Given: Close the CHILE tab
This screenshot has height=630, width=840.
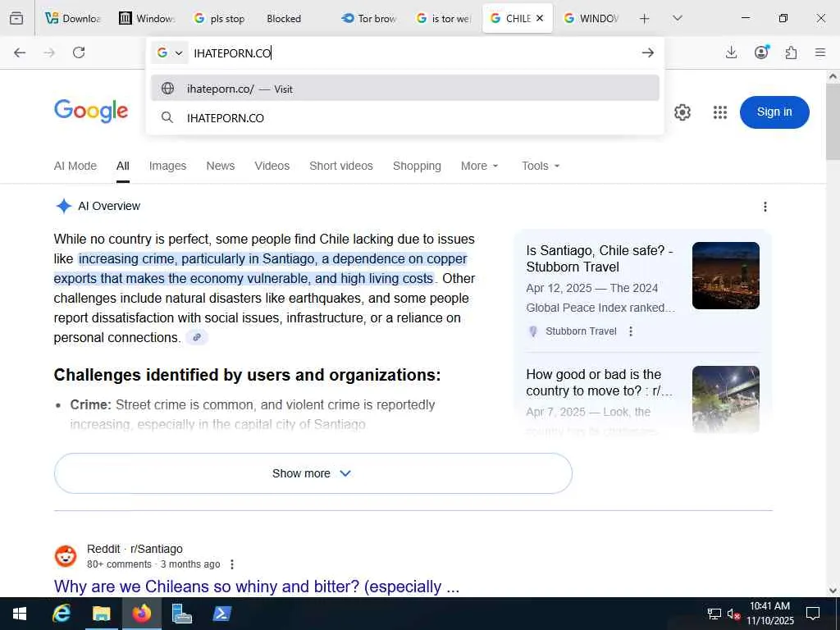Looking at the screenshot, I should (x=540, y=18).
